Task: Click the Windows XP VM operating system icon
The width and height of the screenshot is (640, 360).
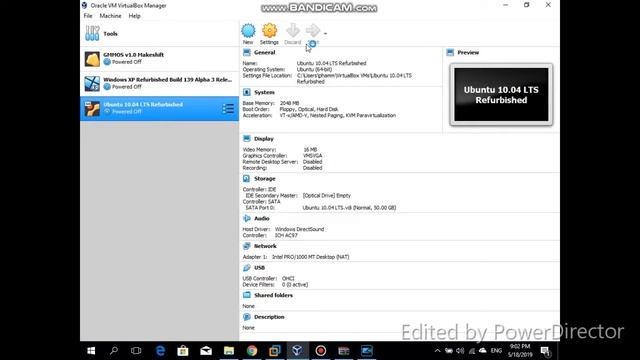Action: click(x=92, y=84)
